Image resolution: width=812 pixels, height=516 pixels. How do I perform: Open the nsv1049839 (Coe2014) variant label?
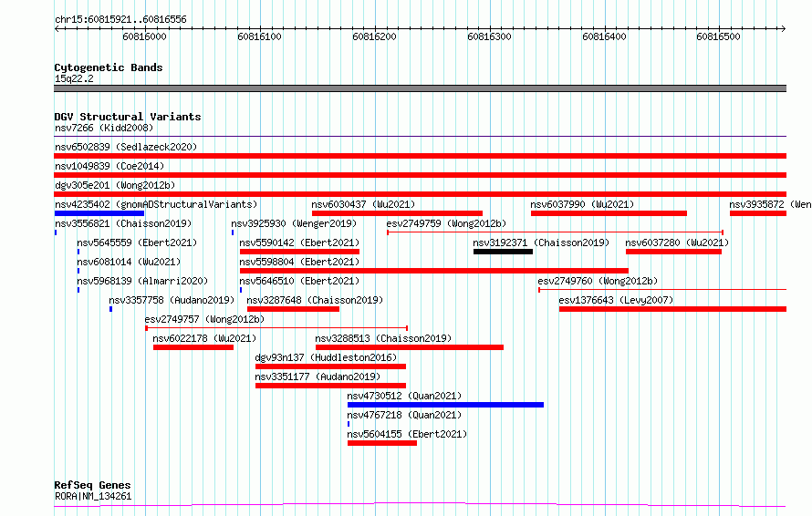pos(109,166)
